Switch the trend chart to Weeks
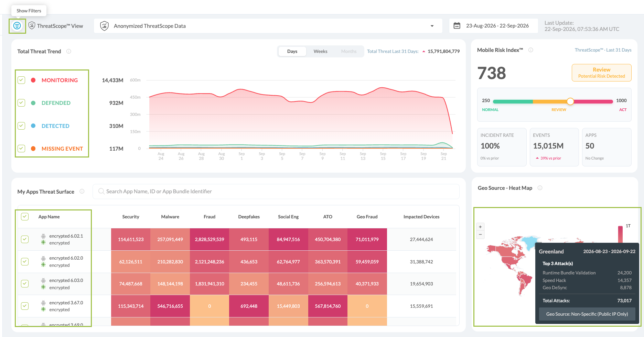 [x=320, y=51]
